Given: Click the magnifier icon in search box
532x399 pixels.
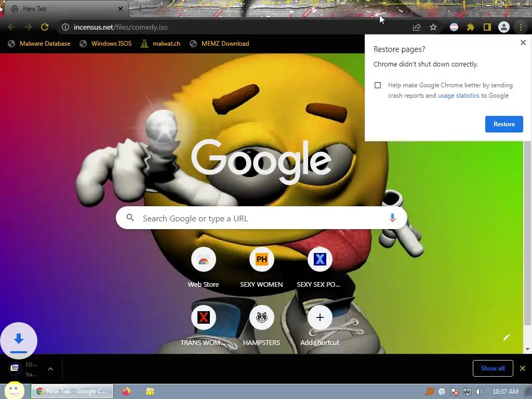Looking at the screenshot, I should 130,218.
